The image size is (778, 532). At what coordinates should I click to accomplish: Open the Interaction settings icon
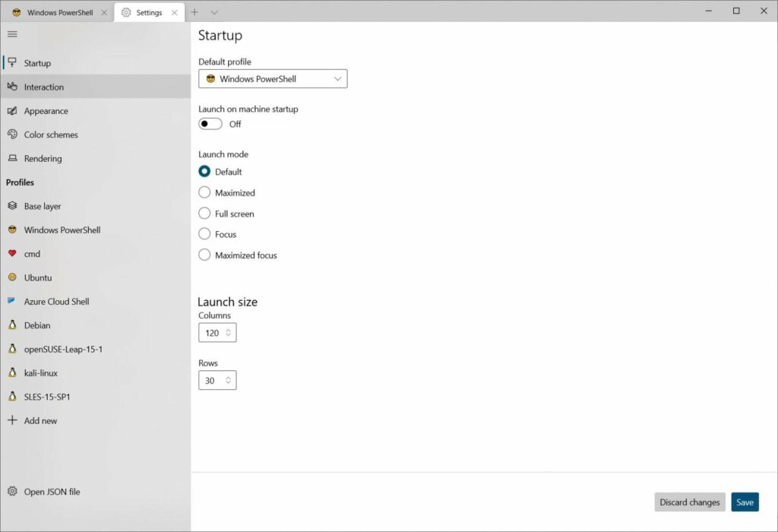point(12,87)
